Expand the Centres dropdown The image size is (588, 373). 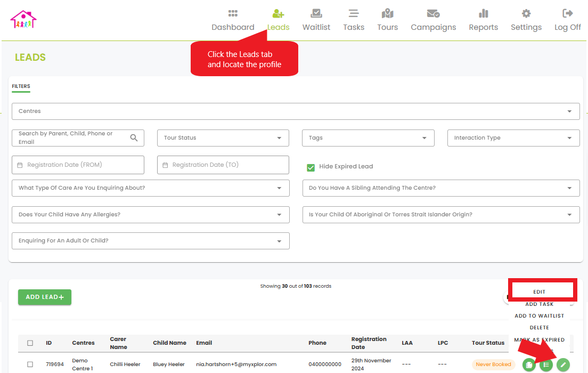(x=296, y=111)
